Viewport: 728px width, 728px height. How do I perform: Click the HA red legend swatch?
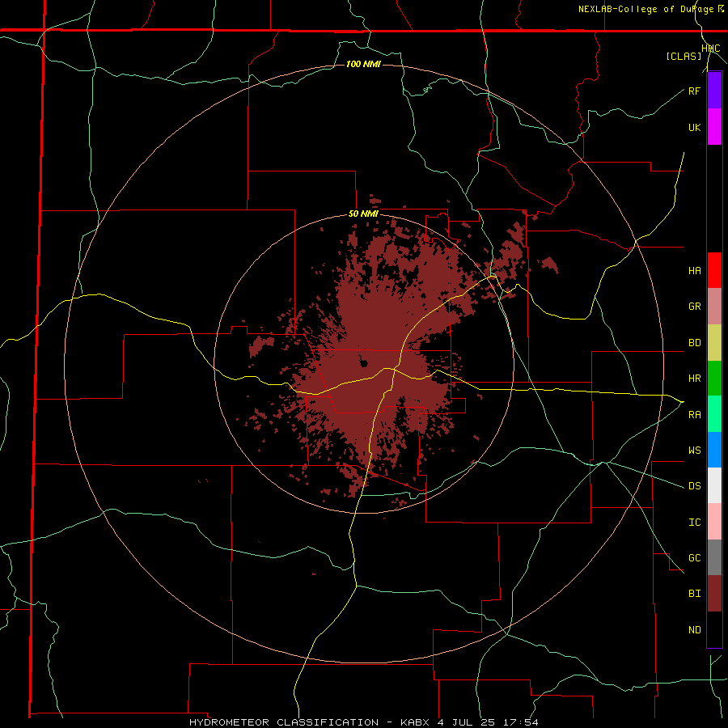coord(714,270)
